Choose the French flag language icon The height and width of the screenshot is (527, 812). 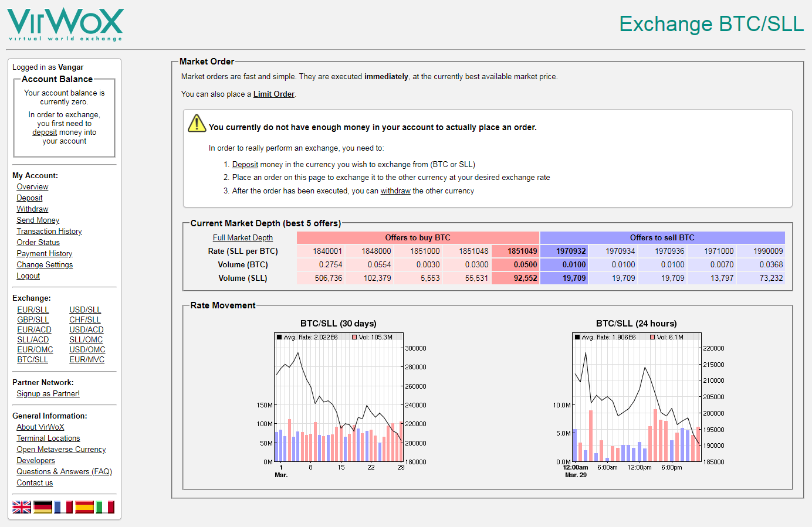tap(63, 507)
